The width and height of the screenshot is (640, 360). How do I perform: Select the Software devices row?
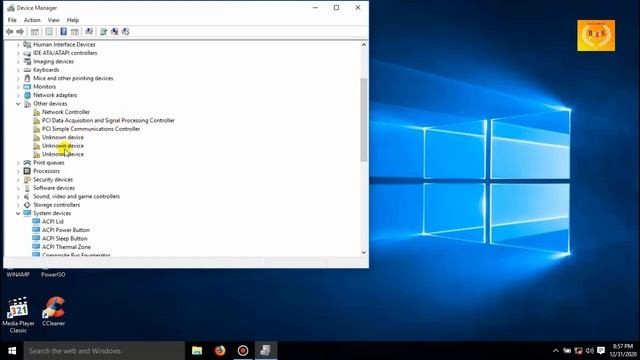point(54,188)
